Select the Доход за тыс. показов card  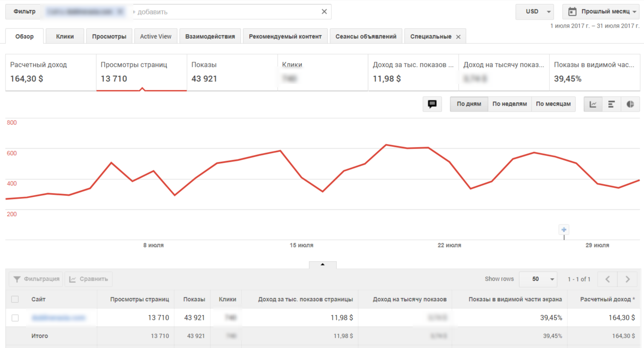click(x=413, y=72)
